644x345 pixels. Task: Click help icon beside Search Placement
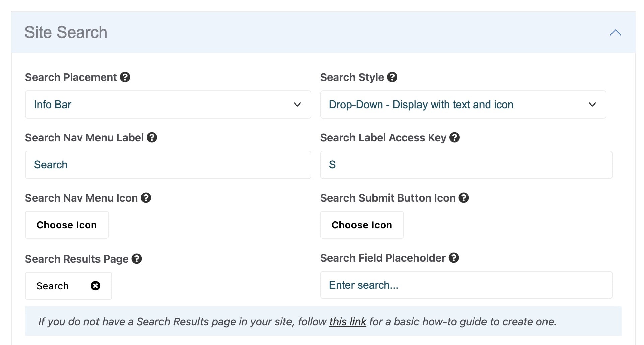pyautogui.click(x=125, y=77)
